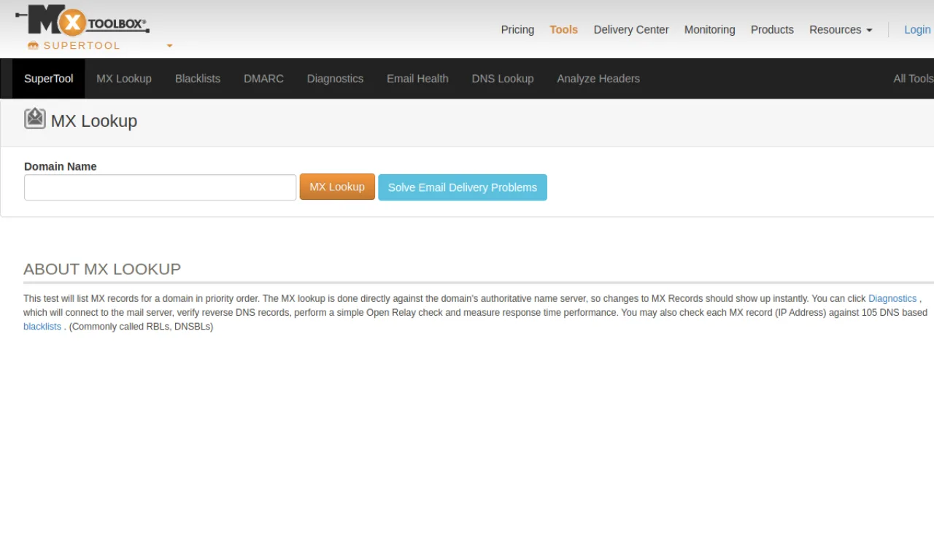The width and height of the screenshot is (934, 560).
Task: Open the DMARC tab
Action: tap(263, 79)
